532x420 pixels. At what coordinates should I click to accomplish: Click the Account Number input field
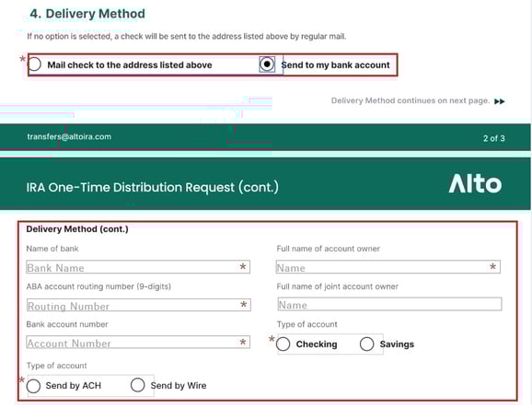138,343
